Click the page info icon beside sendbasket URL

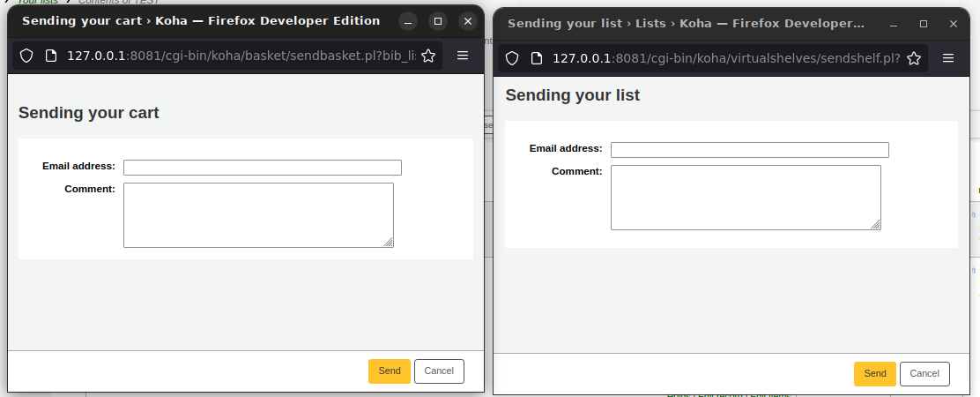(51, 56)
